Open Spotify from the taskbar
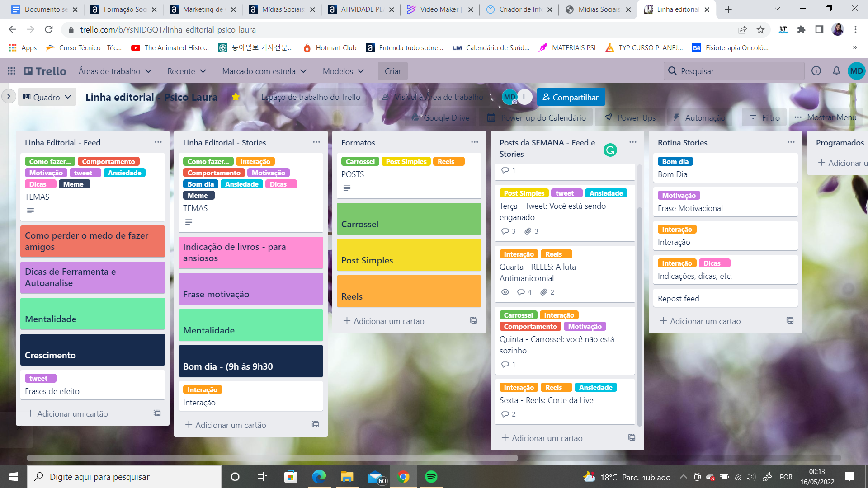 [431, 477]
